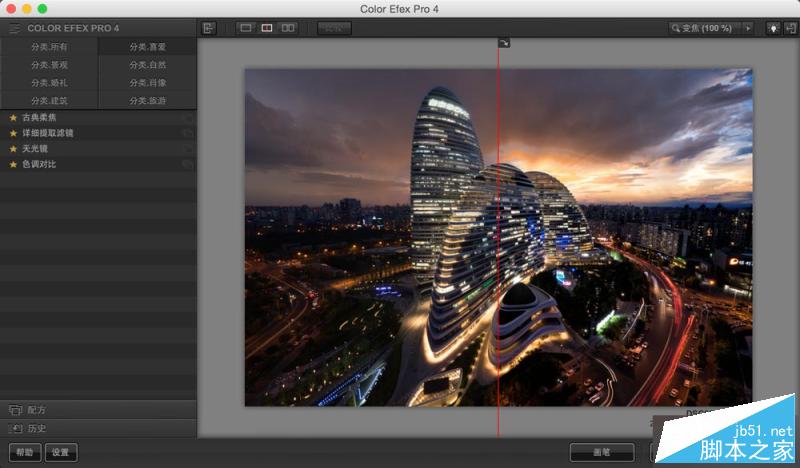The image size is (800, 468).
Task: Select the 分类.婚礼 category tab
Action: [x=49, y=83]
